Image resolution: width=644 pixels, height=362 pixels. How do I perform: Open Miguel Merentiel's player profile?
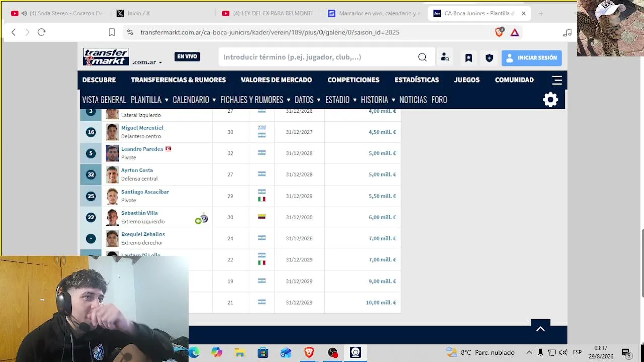(142, 128)
